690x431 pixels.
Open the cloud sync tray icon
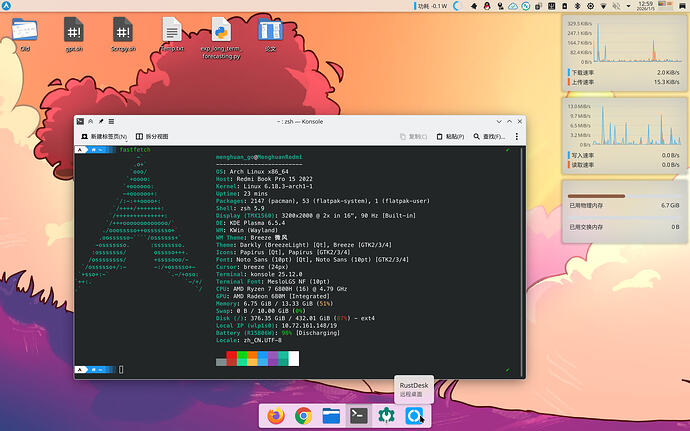(x=513, y=6)
